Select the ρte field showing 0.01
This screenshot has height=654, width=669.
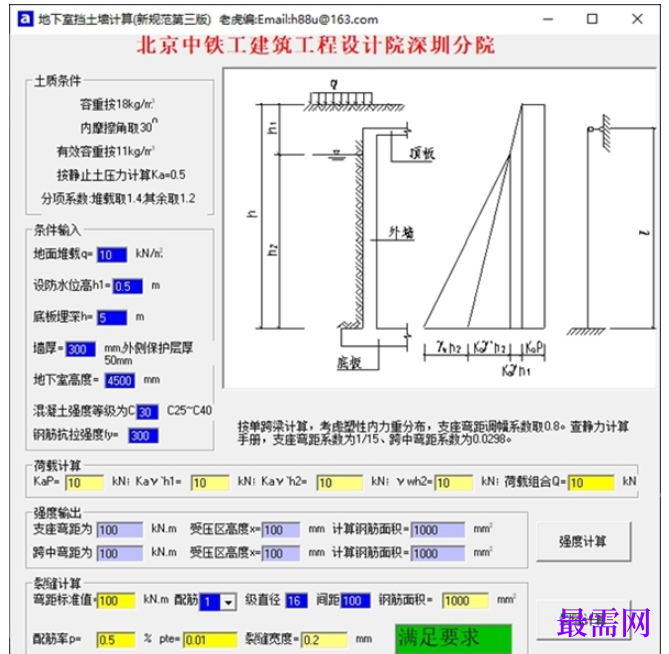pyautogui.click(x=210, y=640)
